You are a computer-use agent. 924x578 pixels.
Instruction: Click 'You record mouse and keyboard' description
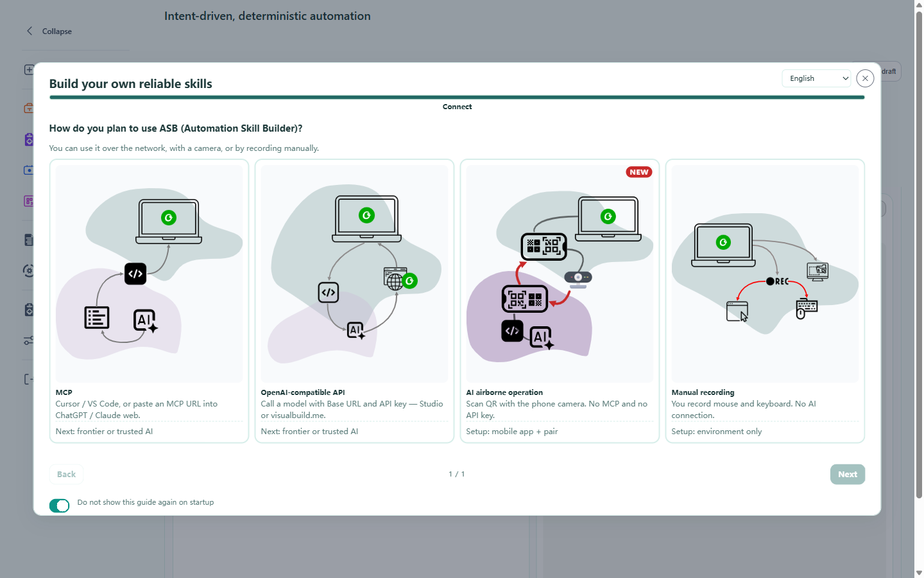point(744,410)
